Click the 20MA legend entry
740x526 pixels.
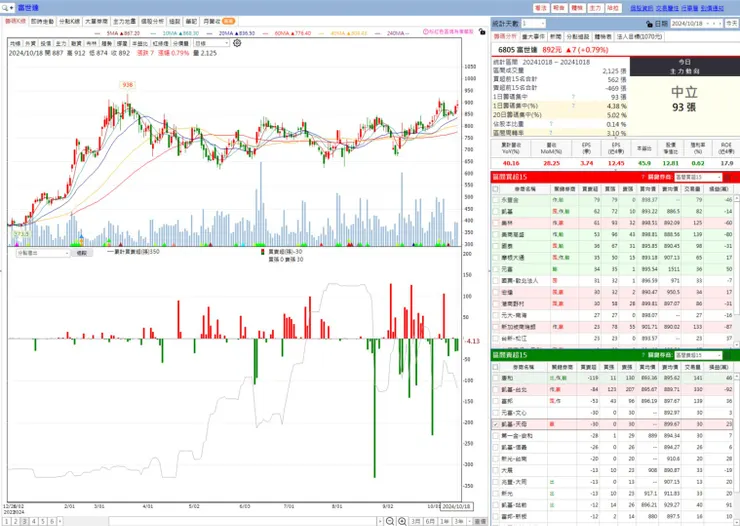[x=231, y=33]
